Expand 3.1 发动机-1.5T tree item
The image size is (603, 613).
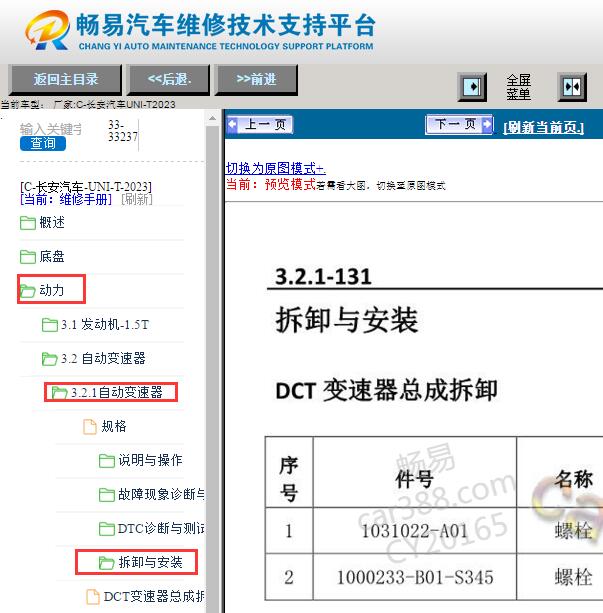click(105, 324)
